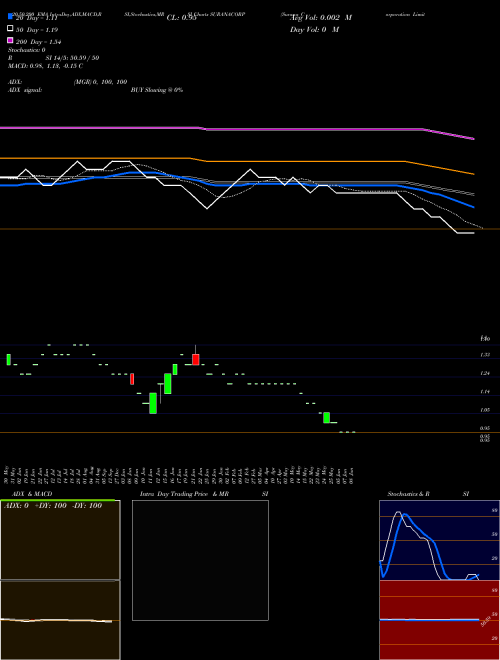Image resolution: width=500 pixels, height=660 pixels.
Task: Click the magenta 200 Day EMA legend swatch
Action: [11, 40]
